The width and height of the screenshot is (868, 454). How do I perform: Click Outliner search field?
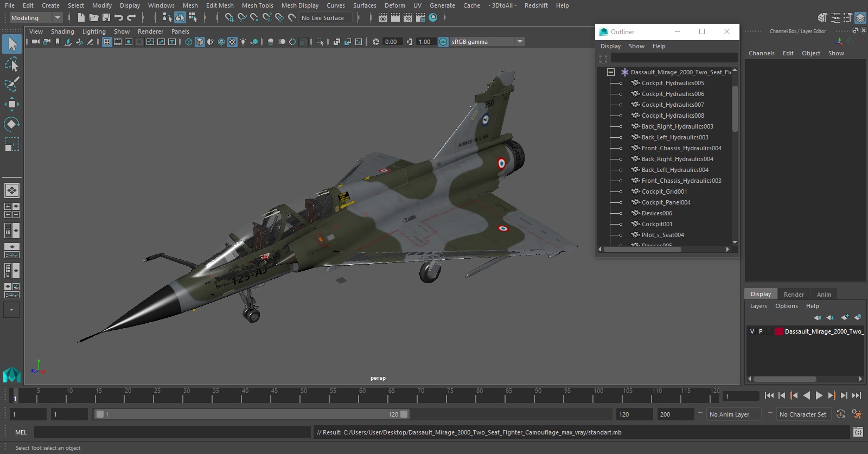point(674,57)
